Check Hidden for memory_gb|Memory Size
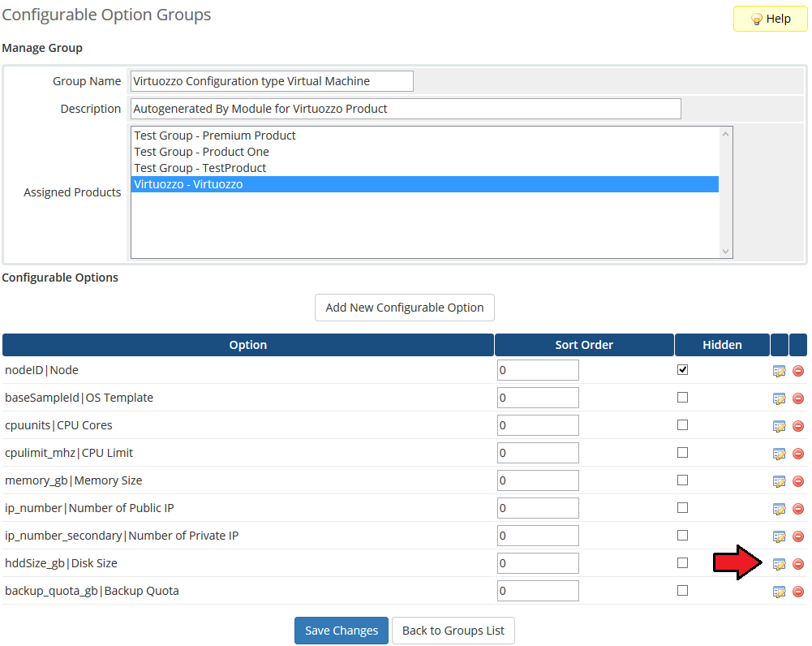Viewport: 812px width, 646px height. (x=682, y=480)
